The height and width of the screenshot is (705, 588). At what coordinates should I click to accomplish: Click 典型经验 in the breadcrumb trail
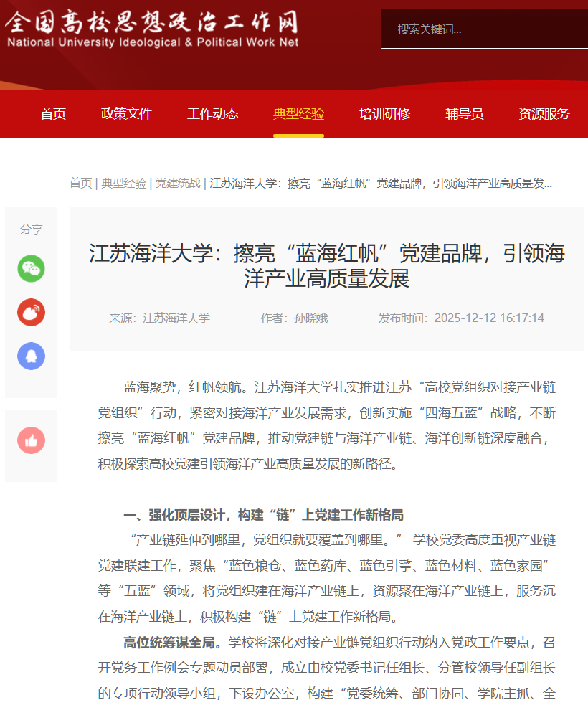click(x=123, y=183)
